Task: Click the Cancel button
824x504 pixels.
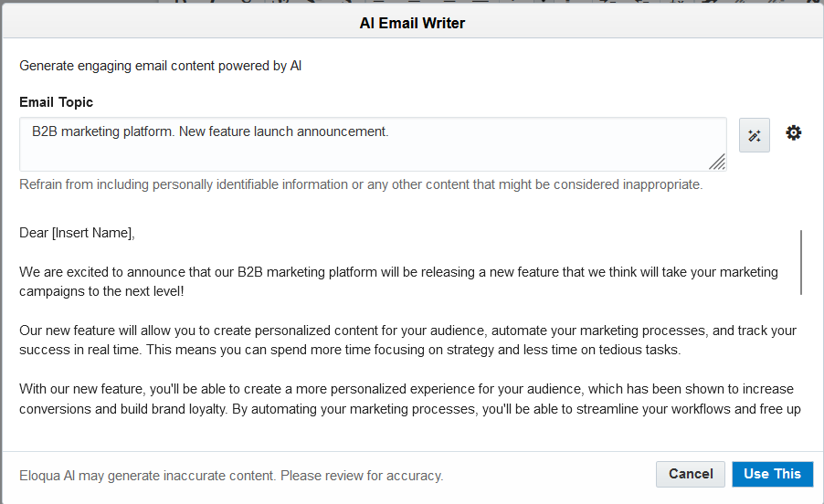Action: pyautogui.click(x=691, y=474)
